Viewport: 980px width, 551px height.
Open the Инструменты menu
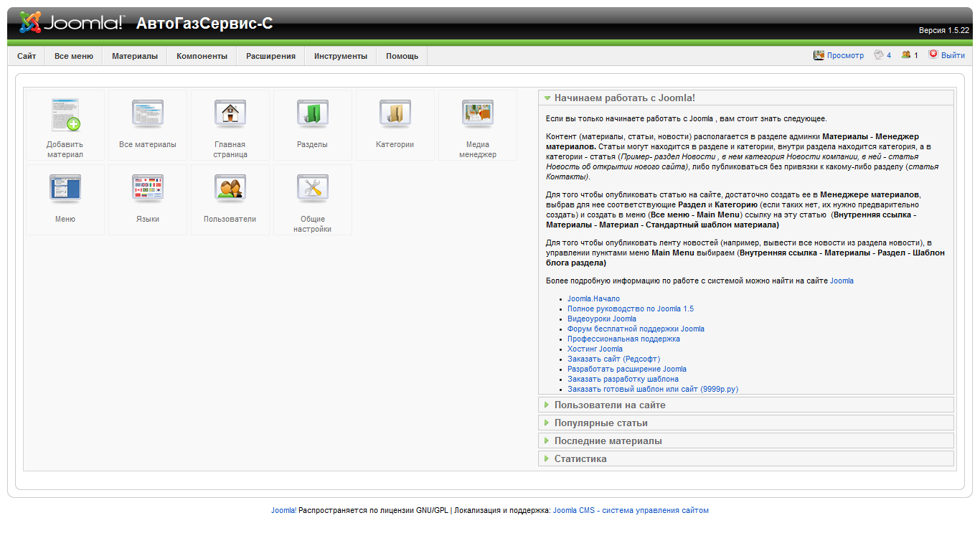coord(341,56)
